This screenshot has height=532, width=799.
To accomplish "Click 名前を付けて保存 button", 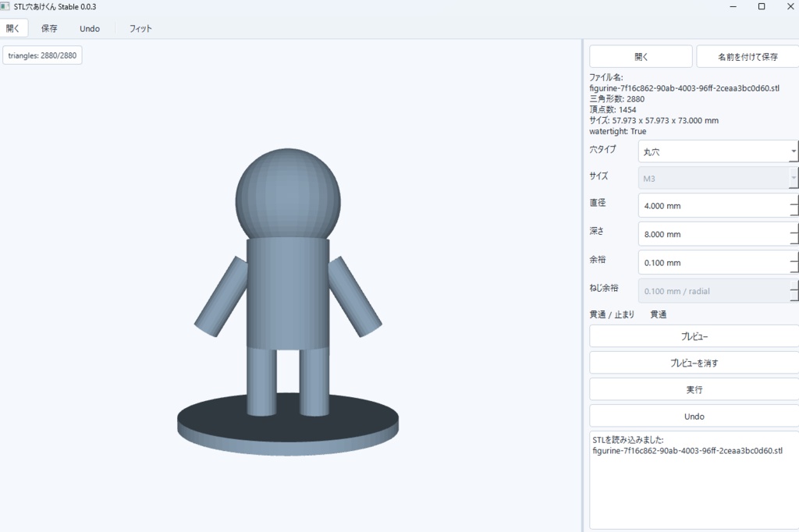I will 748,57.
